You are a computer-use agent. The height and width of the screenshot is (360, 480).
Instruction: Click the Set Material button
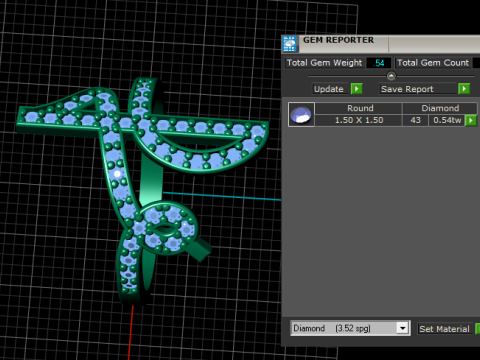click(x=444, y=329)
